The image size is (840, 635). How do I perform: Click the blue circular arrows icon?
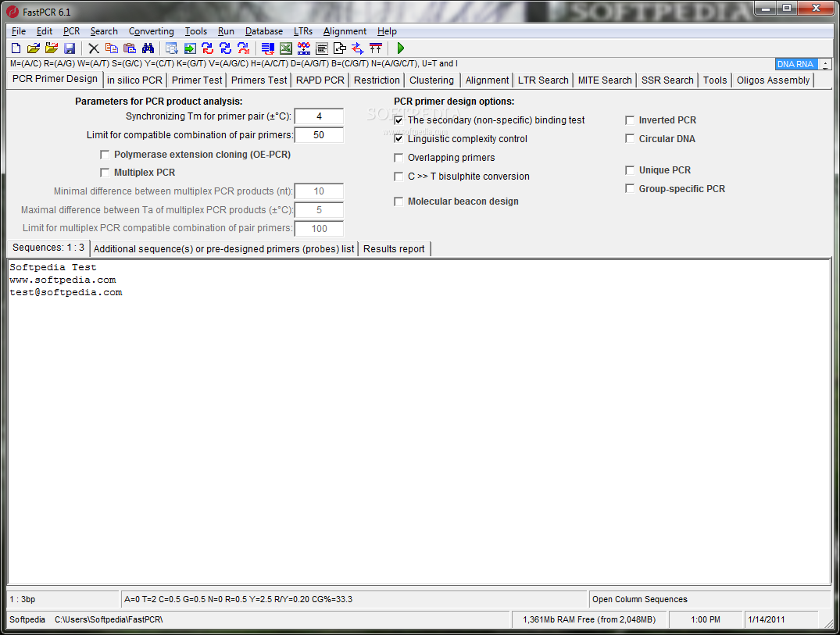(226, 48)
